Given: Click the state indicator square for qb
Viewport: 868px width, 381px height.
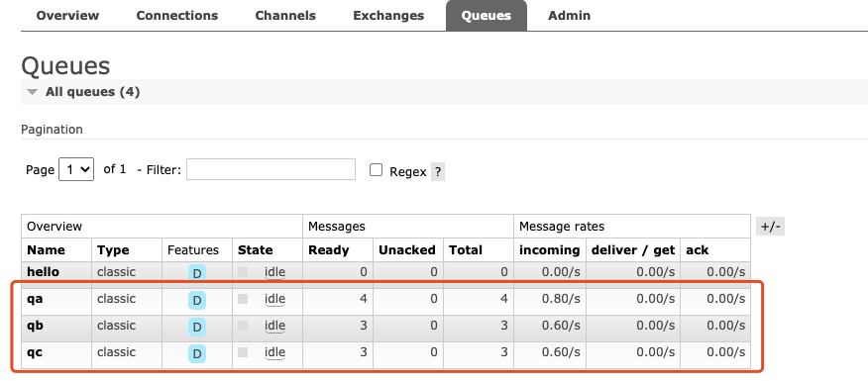Looking at the screenshot, I should click(x=243, y=326).
